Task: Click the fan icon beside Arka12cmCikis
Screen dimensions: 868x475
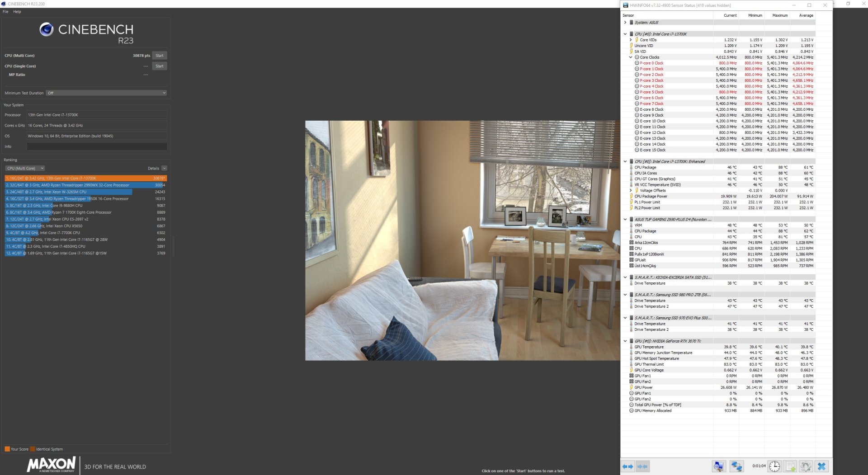Action: tap(632, 243)
